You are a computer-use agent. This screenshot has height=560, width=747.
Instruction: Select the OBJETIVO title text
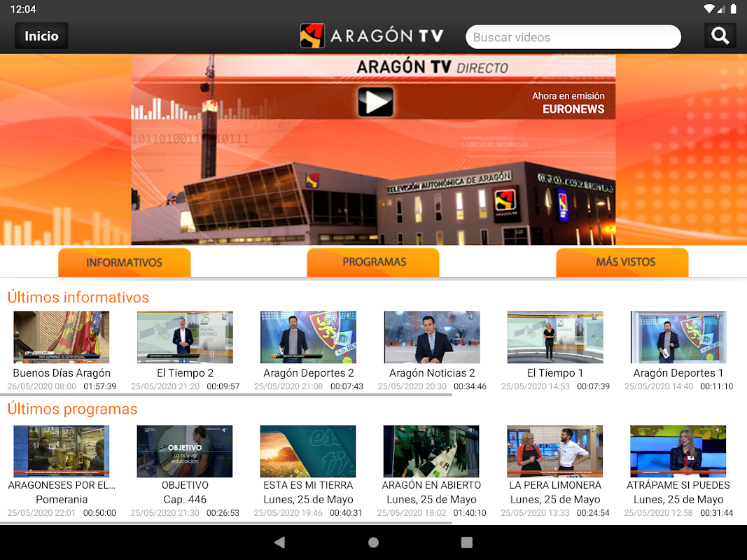(185, 485)
